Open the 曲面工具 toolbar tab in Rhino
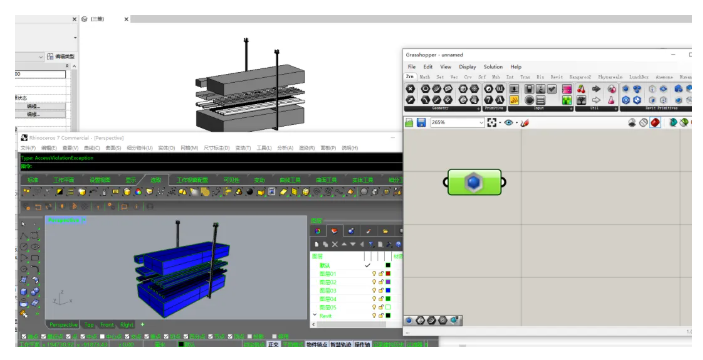703x360 pixels. (x=326, y=180)
